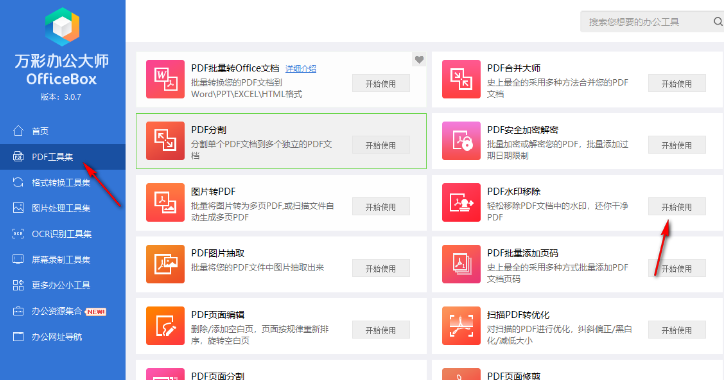Click the 更多办公小工具 sidebar icon
The height and width of the screenshot is (380, 724).
(18, 285)
